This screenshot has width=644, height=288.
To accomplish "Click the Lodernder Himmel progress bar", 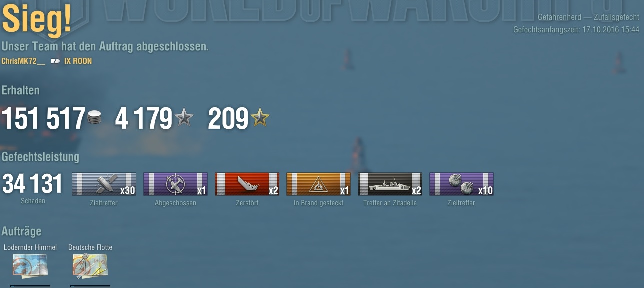I will click(30, 286).
